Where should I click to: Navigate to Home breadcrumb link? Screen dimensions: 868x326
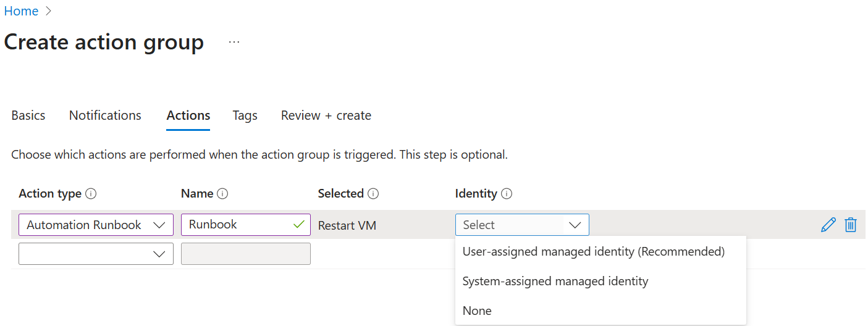point(21,11)
